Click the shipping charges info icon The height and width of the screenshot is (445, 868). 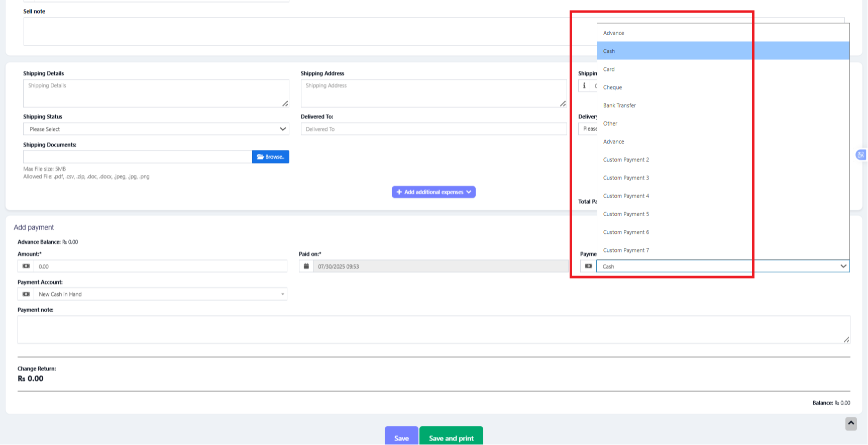(584, 85)
